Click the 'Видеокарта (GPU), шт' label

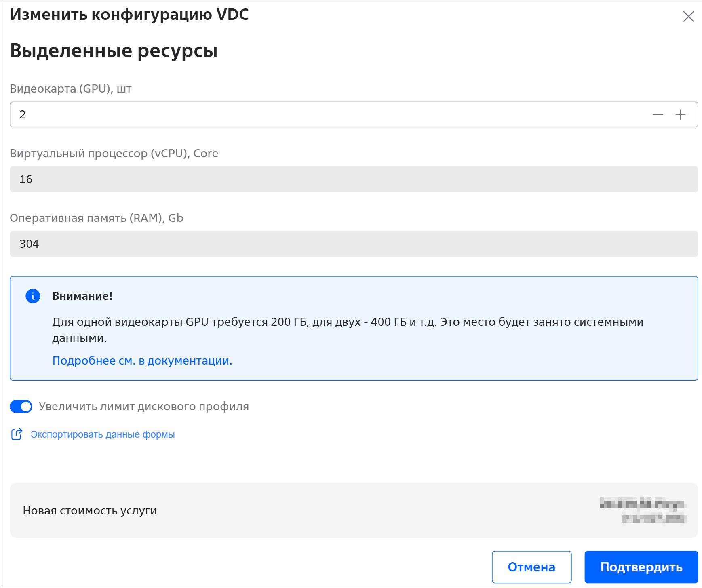coord(71,89)
